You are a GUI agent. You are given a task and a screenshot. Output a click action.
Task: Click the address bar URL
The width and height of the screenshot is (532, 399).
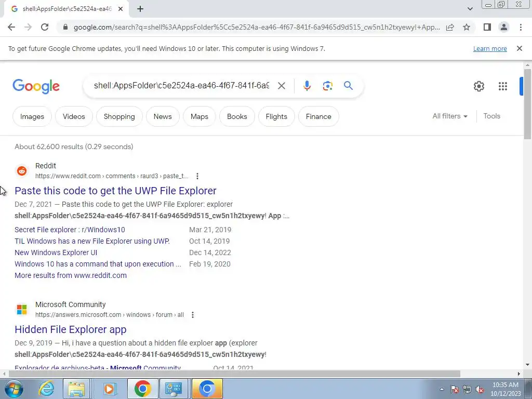[257, 27]
